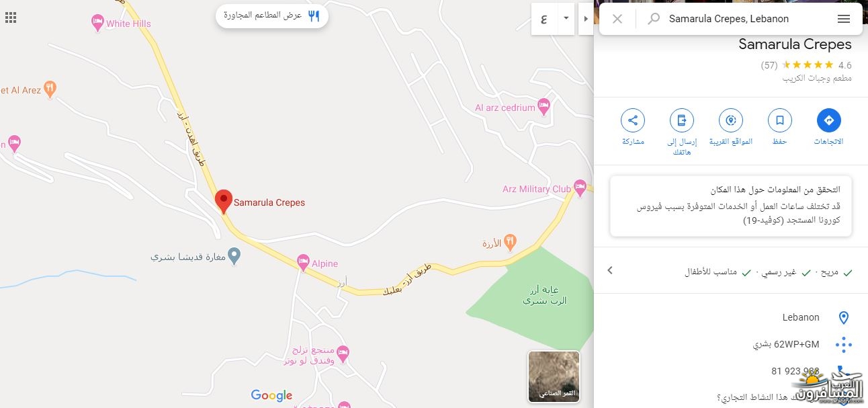The width and height of the screenshot is (868, 408).
Task: Run search using the magnifier icon
Action: click(653, 19)
